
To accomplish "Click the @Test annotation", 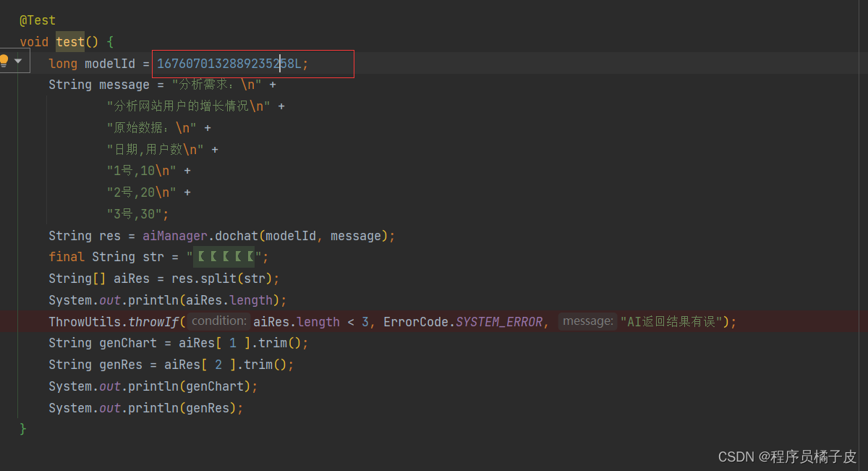I will [x=38, y=20].
